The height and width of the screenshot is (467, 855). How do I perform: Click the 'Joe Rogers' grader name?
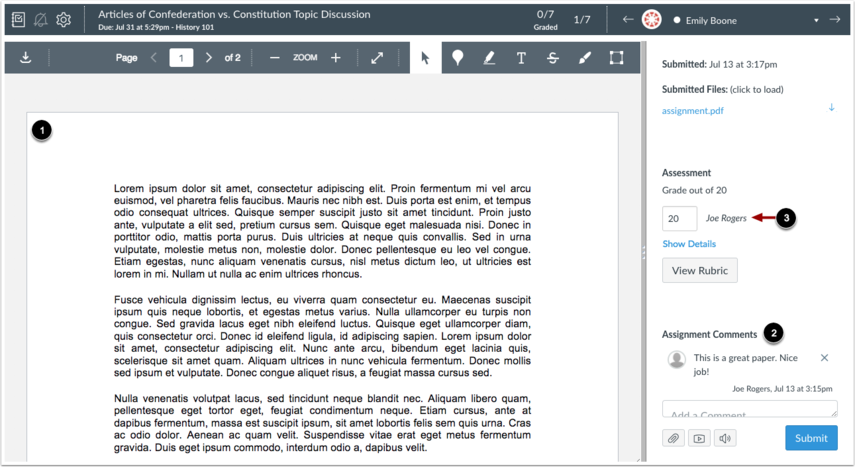pos(726,218)
